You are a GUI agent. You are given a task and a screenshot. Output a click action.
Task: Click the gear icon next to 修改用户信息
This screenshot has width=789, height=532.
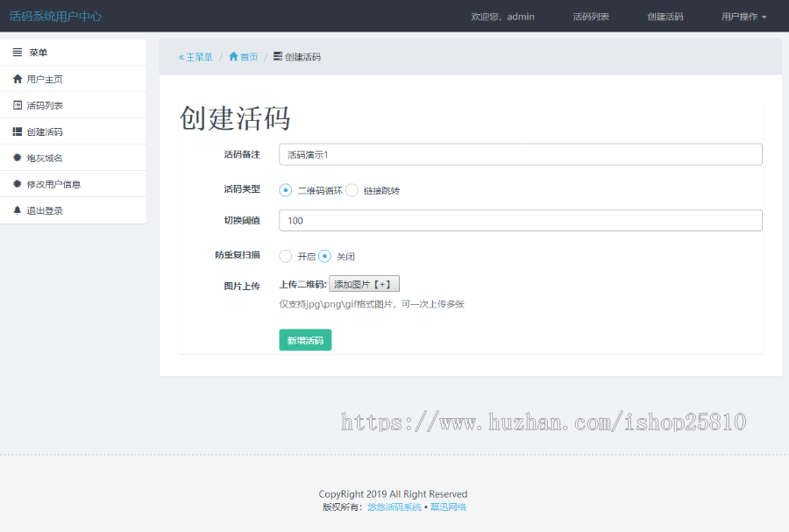pos(18,183)
